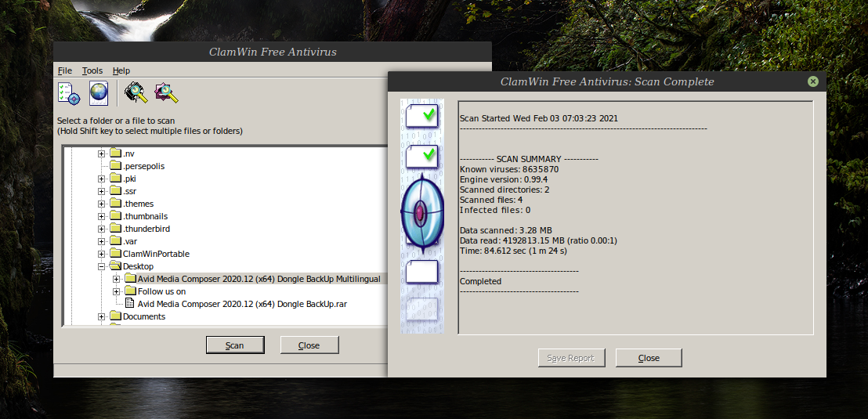Click 'Infected files: 0' line

[495, 211]
